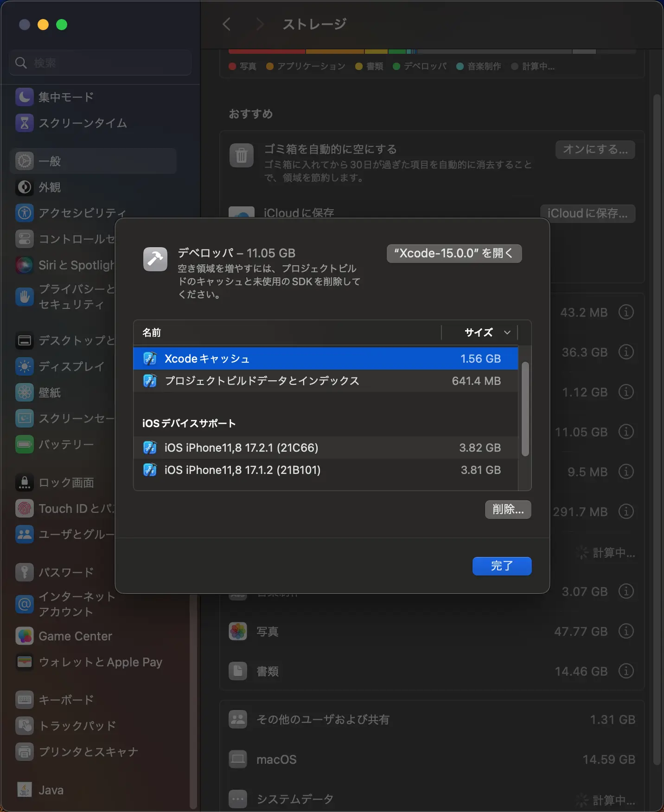Go back with toolbar chevron
The height and width of the screenshot is (812, 664).
[x=227, y=24]
